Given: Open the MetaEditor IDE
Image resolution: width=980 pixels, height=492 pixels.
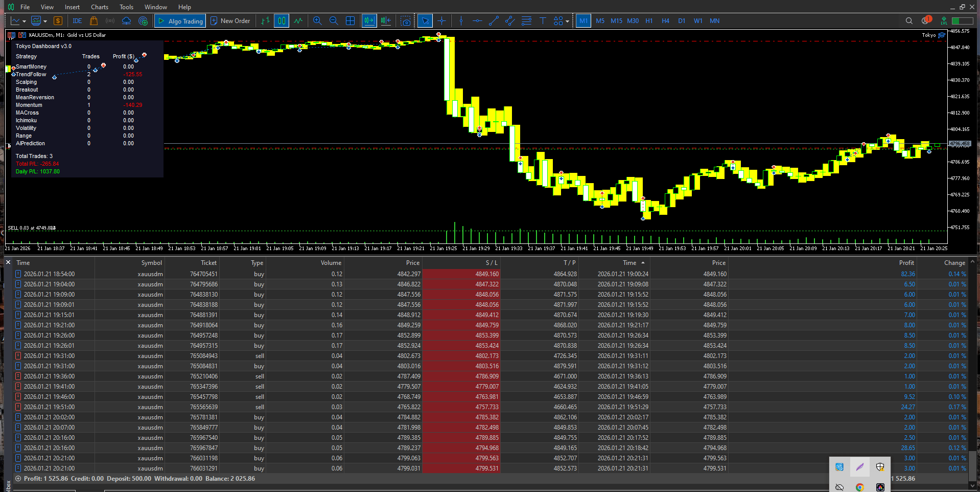Looking at the screenshot, I should [x=77, y=21].
